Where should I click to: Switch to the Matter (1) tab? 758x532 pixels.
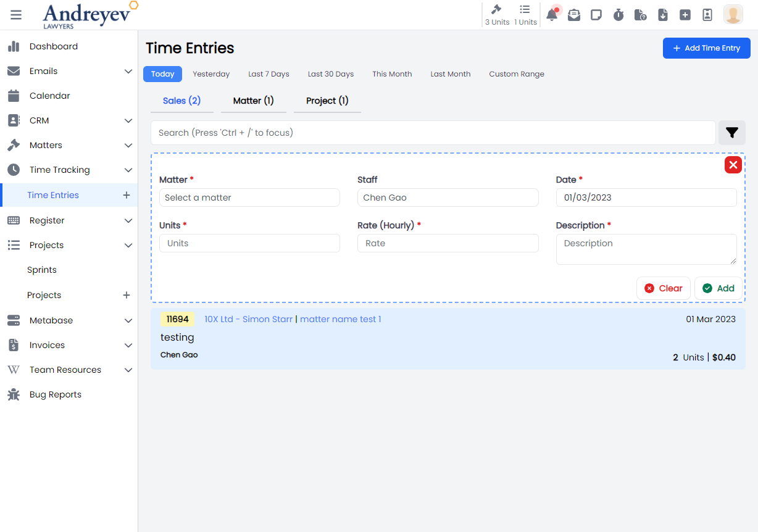(x=253, y=101)
